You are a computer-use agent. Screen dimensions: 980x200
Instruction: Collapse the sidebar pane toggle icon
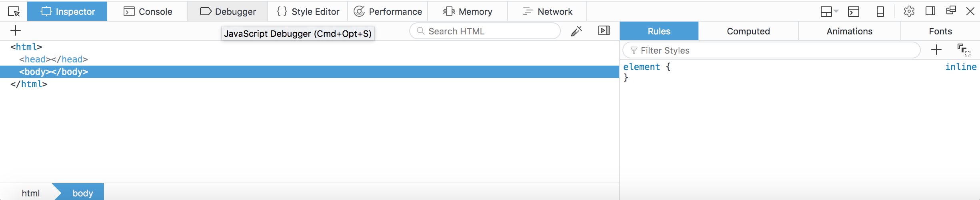point(604,30)
